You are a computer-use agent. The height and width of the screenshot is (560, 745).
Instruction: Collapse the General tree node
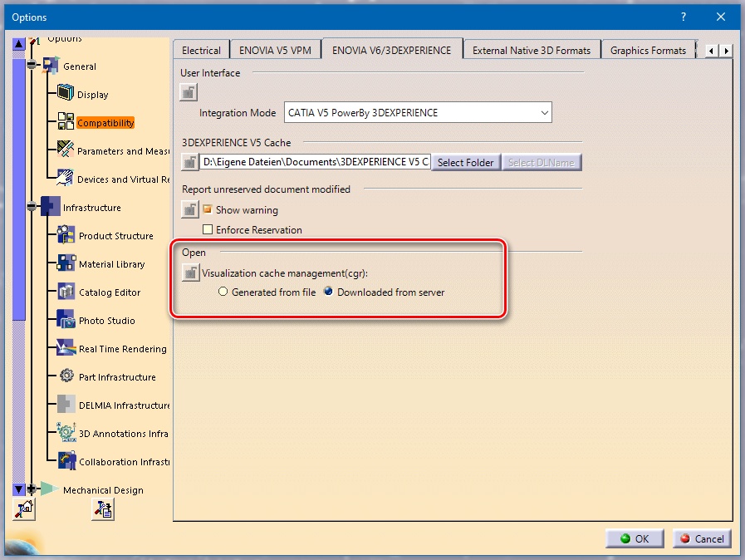click(32, 65)
